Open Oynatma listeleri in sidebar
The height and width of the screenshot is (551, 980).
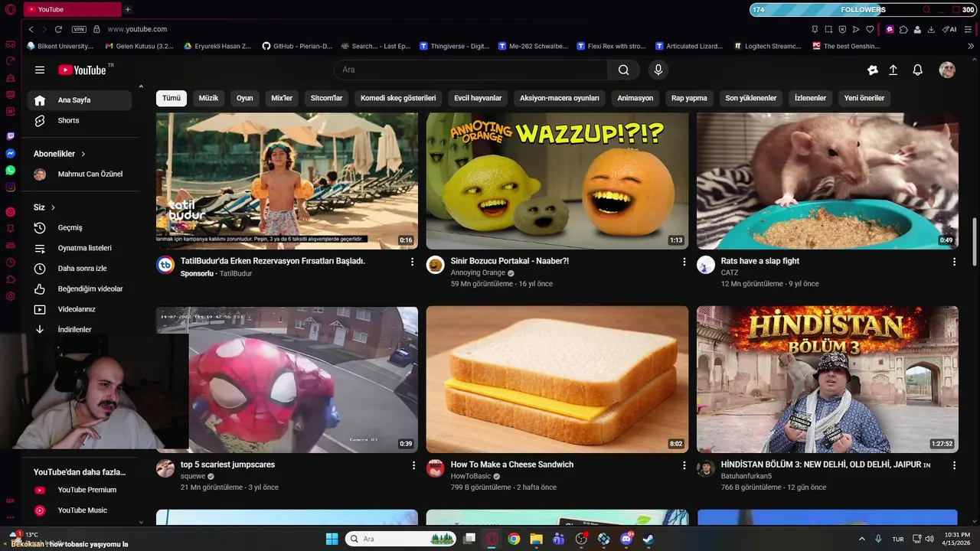[80, 248]
